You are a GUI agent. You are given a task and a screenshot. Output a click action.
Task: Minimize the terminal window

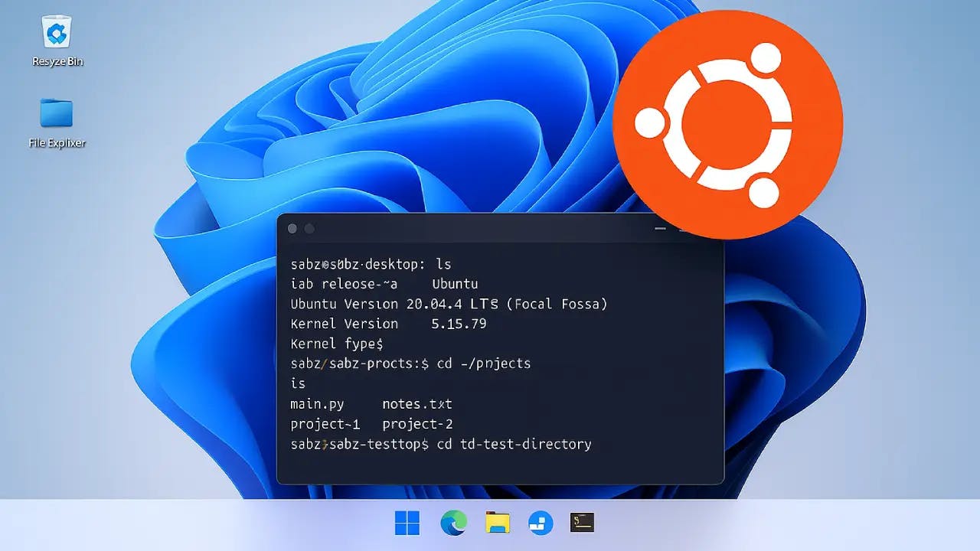tap(660, 229)
